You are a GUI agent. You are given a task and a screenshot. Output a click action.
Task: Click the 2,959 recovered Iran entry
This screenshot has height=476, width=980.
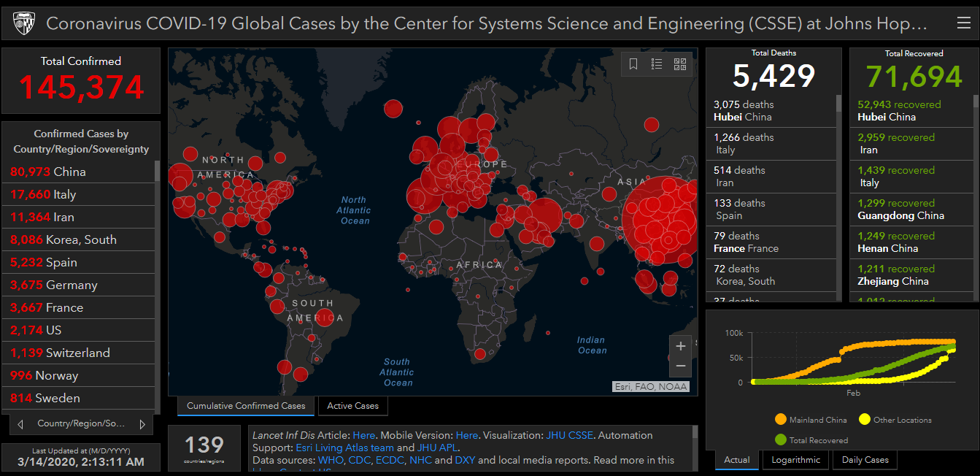911,144
